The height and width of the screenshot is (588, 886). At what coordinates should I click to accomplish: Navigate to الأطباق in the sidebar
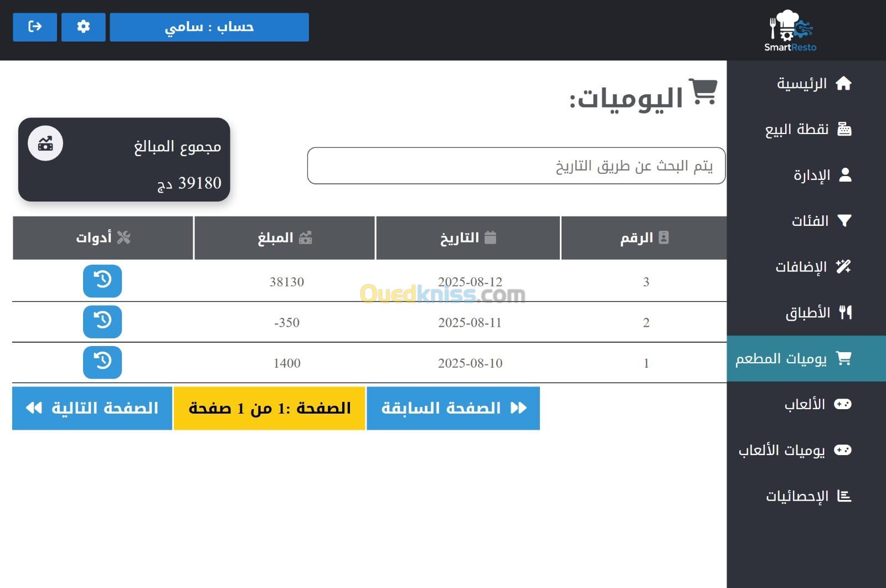tap(817, 313)
